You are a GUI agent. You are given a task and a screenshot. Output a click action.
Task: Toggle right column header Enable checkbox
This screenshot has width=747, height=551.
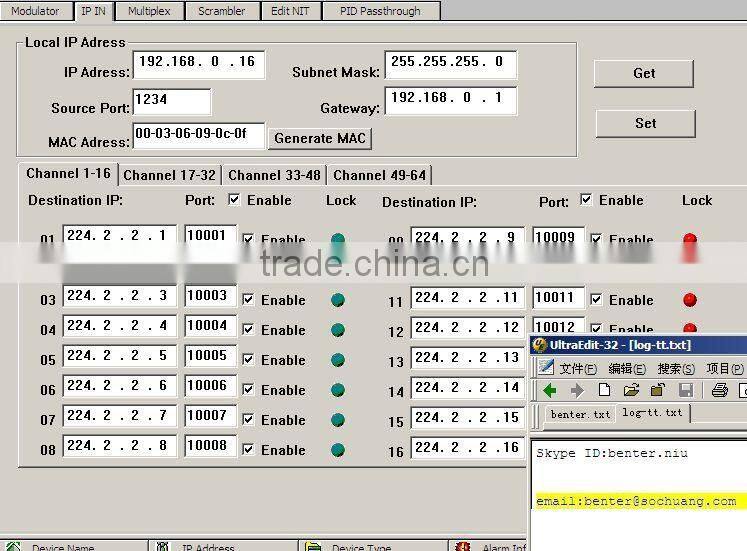[586, 200]
